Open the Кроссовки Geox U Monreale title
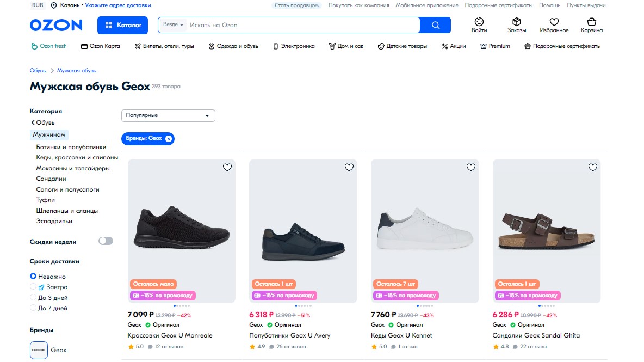 (x=170, y=335)
